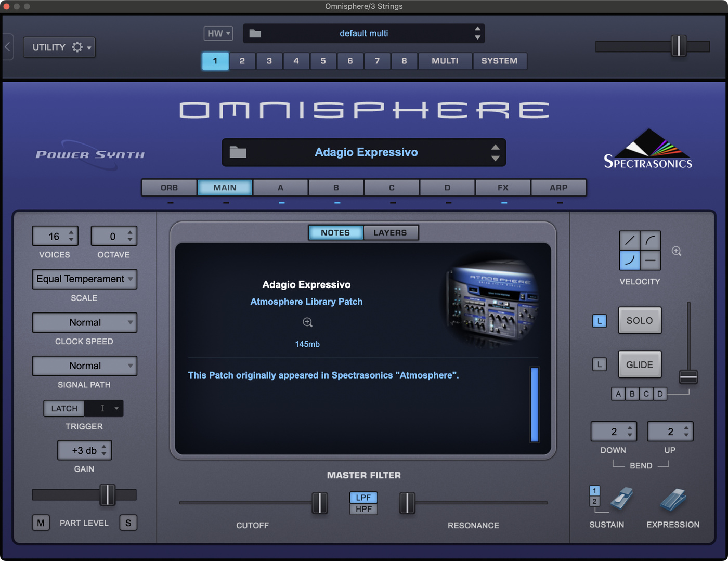Open layer D tab
Screen dimensions: 728x561
click(x=447, y=188)
